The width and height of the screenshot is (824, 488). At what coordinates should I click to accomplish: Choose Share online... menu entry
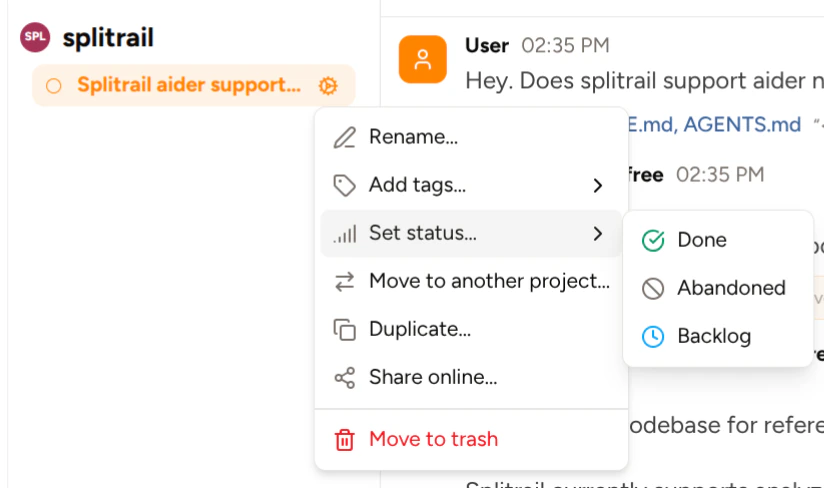tap(471, 378)
